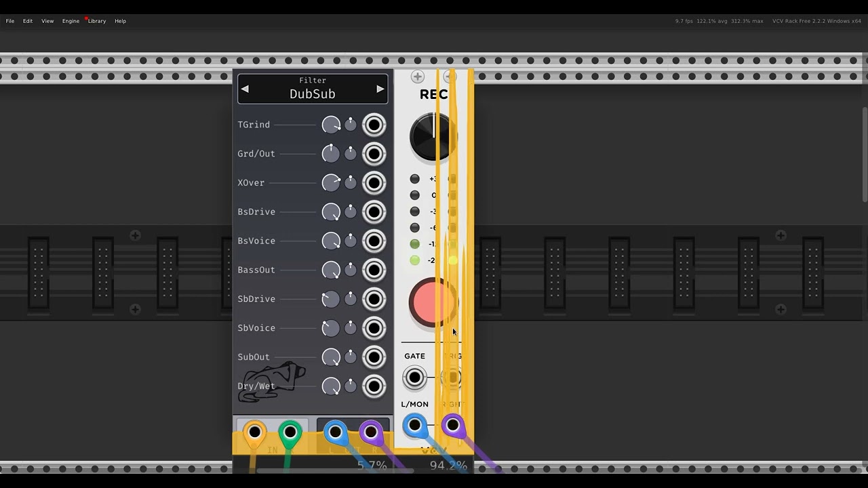Image resolution: width=868 pixels, height=488 pixels.
Task: Click the SubOut small attenuverter knob
Action: tap(351, 357)
